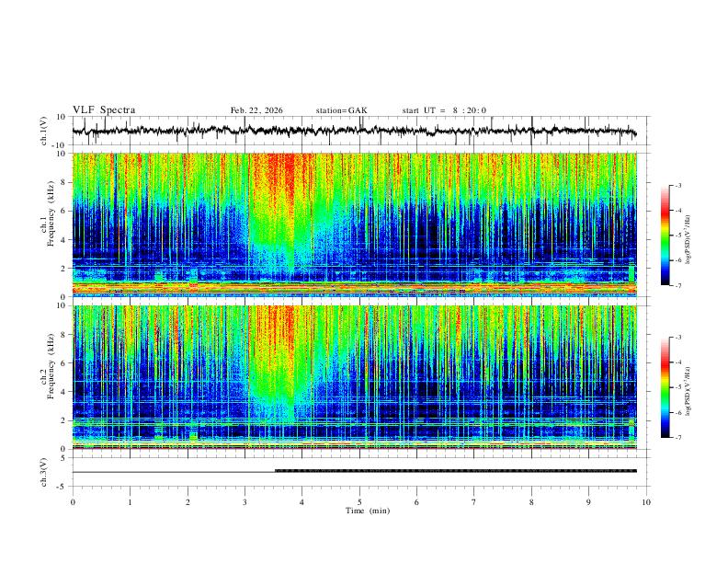Click time axis tick label "4"
Screen dimensions: 728x563
(302, 502)
